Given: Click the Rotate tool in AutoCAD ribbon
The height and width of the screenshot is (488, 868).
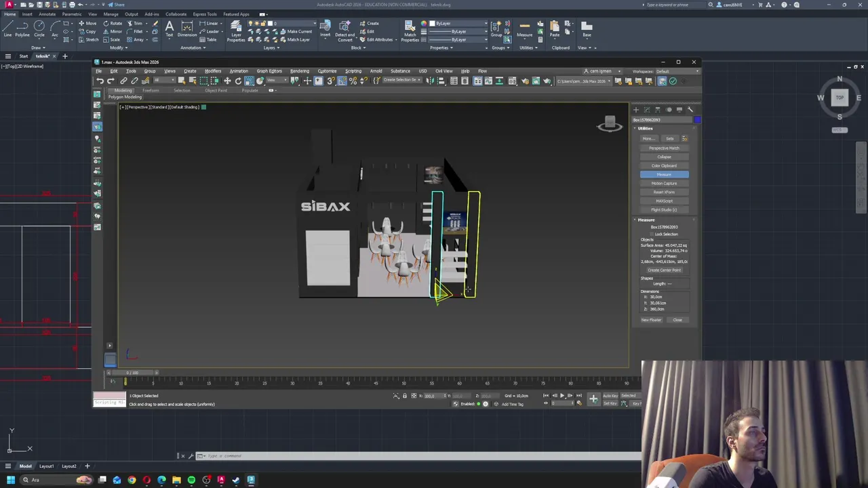Looking at the screenshot, I should [113, 23].
